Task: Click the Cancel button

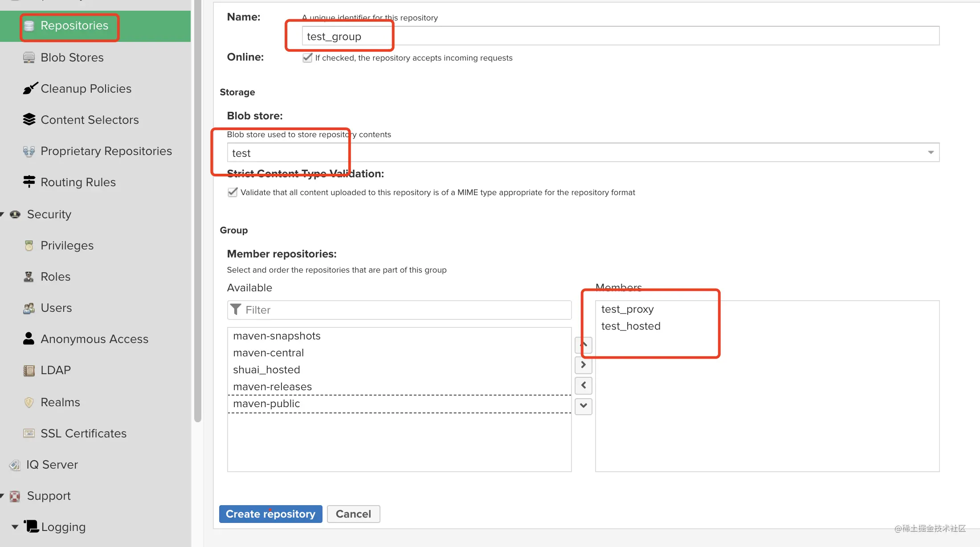Action: point(353,514)
